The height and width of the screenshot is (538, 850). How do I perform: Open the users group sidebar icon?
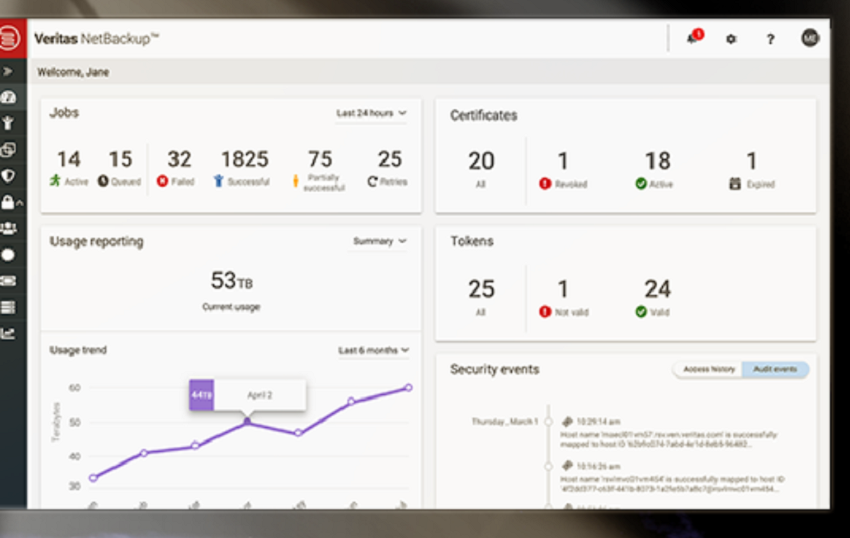point(9,228)
